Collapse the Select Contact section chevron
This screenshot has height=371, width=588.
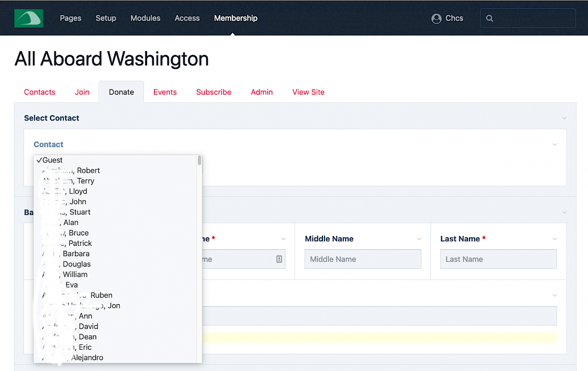pyautogui.click(x=564, y=118)
